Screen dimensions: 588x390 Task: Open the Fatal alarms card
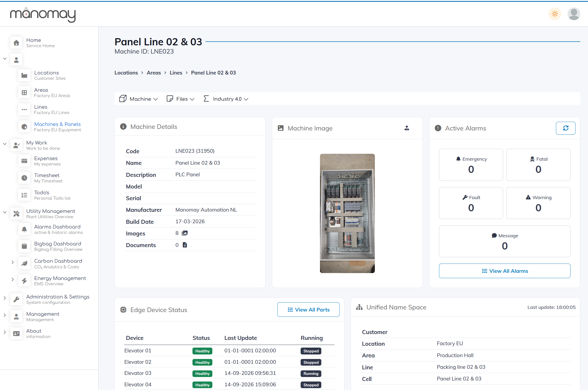[x=538, y=165]
